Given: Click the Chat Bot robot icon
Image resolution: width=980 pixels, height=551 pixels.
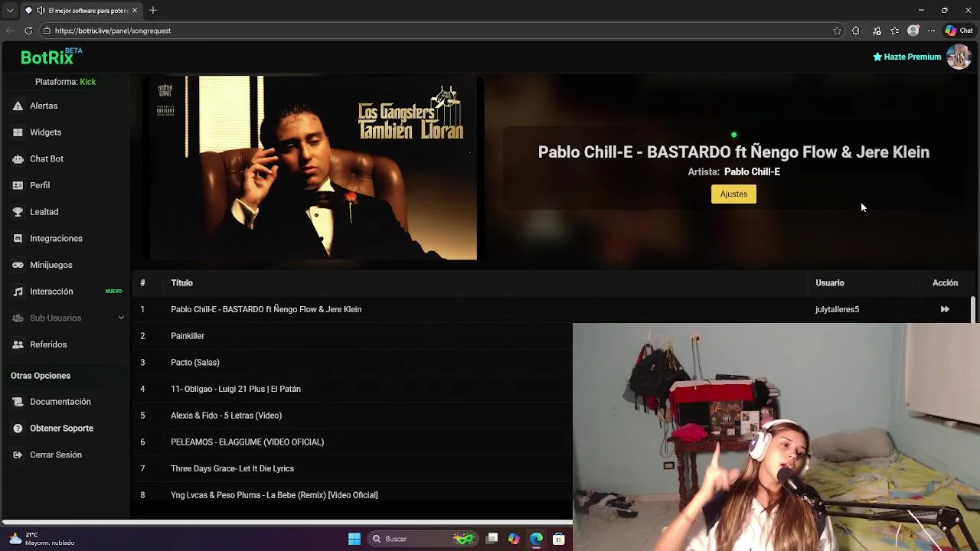Looking at the screenshot, I should pos(18,158).
